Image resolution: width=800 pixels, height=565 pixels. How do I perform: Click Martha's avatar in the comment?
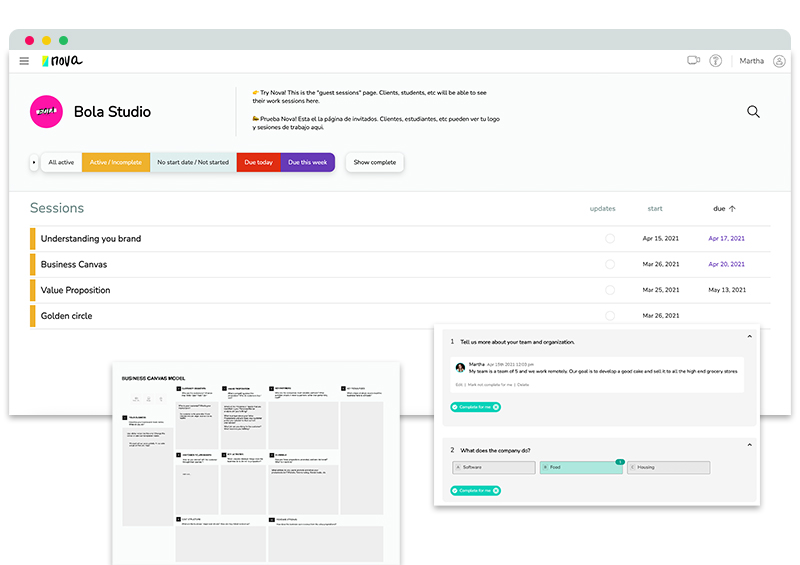pyautogui.click(x=460, y=367)
